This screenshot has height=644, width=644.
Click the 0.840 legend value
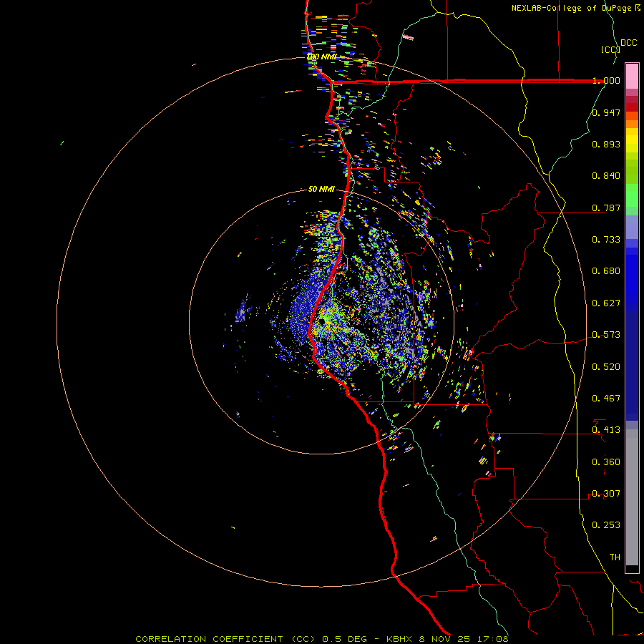coord(606,176)
